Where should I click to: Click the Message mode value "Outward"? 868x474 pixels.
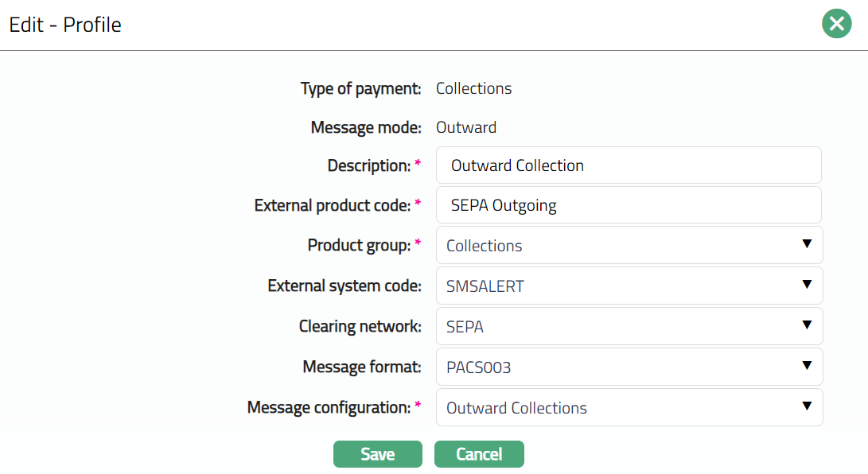(466, 127)
